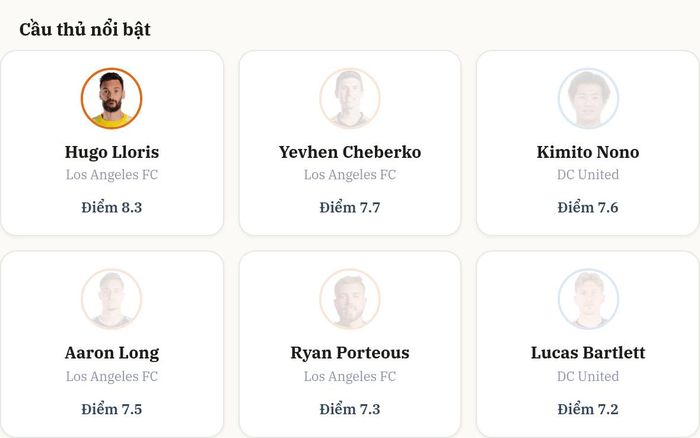This screenshot has height=438, width=700.
Task: Click Los Angeles FC under Hugo Lloris
Action: 112,175
